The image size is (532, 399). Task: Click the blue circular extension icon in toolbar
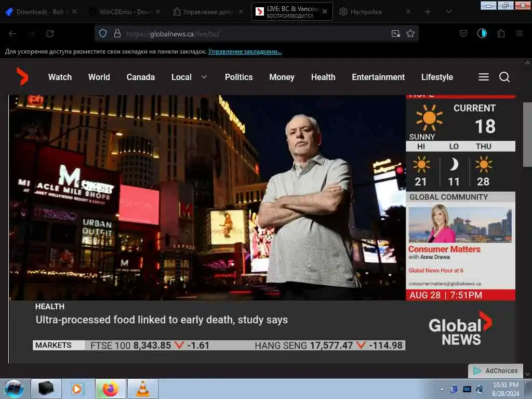(482, 33)
